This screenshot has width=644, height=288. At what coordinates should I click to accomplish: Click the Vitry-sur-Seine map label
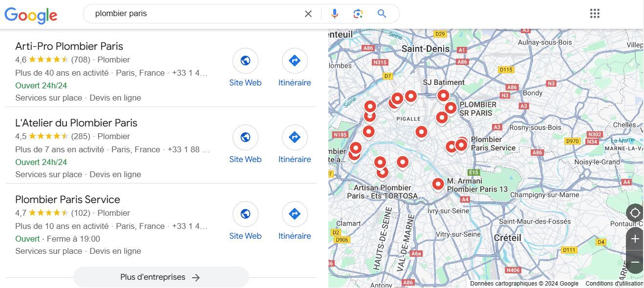(x=458, y=234)
